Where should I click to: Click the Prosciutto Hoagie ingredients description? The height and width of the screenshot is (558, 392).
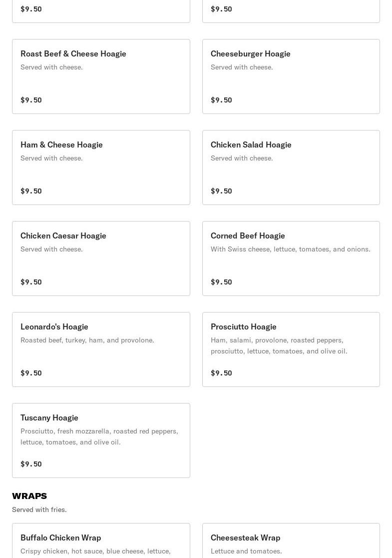pyautogui.click(x=279, y=345)
